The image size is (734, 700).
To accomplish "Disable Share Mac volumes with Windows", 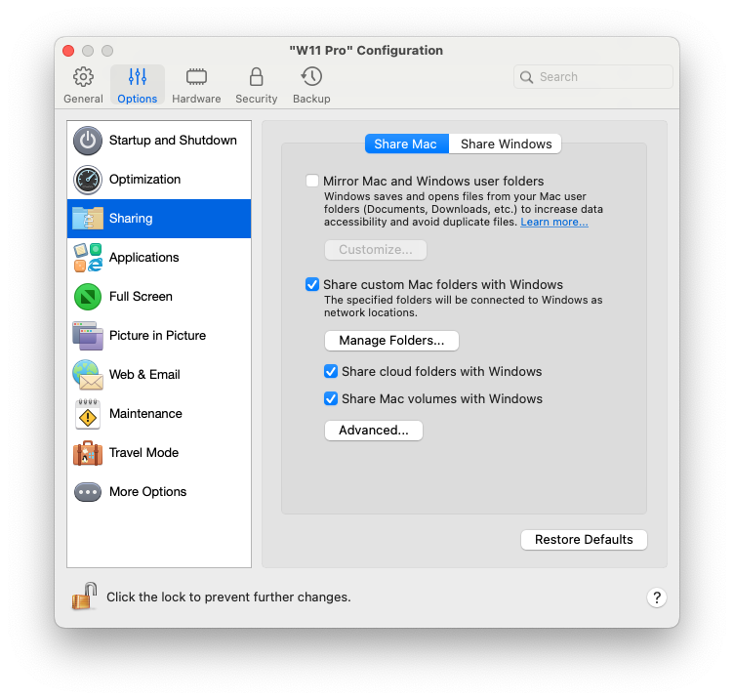I will [x=331, y=398].
